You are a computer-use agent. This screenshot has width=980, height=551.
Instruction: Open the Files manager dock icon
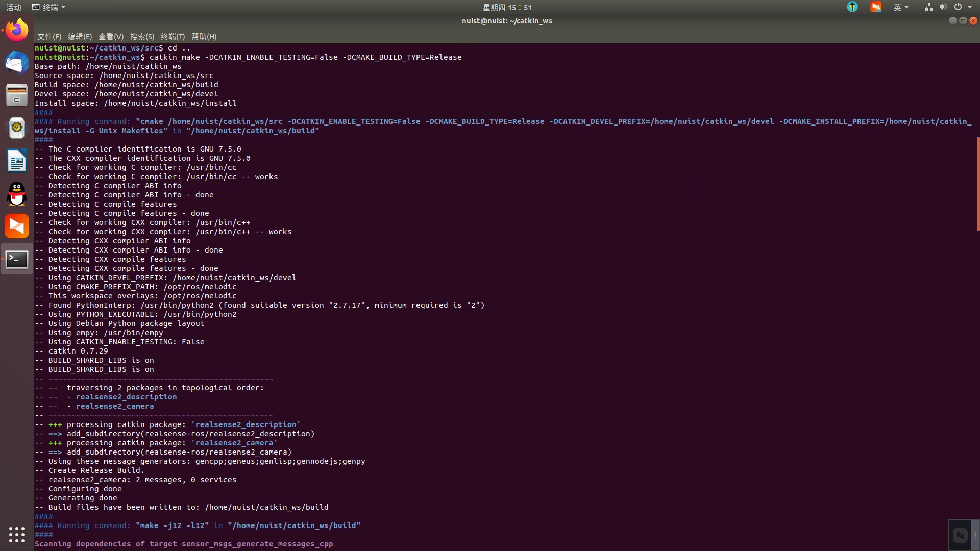coord(17,95)
